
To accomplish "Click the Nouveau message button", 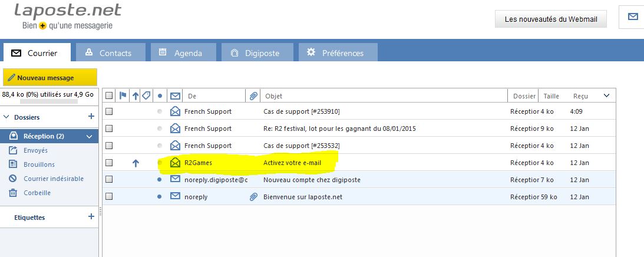I will 49,77.
